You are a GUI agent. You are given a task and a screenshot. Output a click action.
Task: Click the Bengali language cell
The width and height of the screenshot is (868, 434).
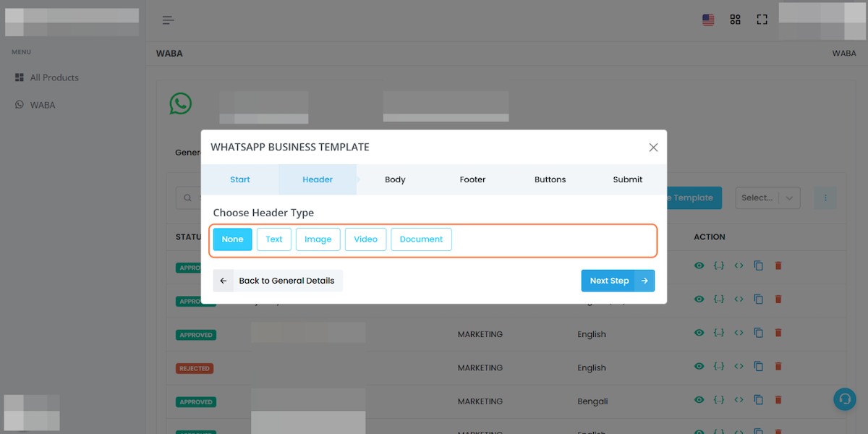tap(592, 401)
